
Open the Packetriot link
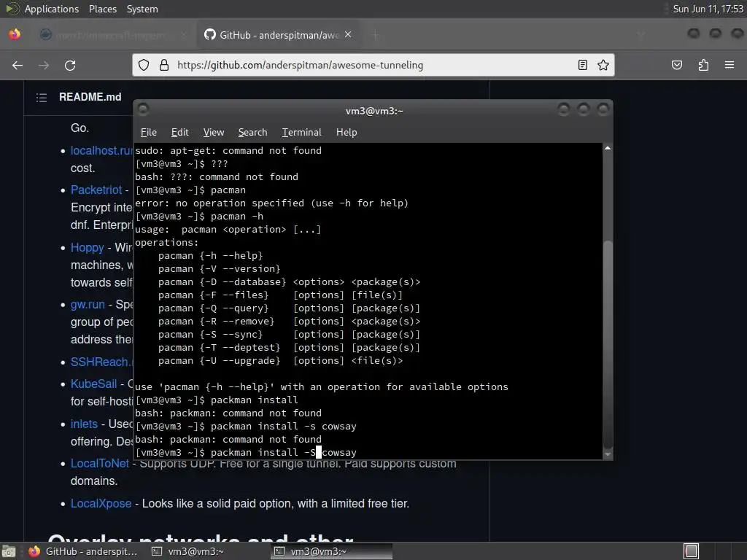pos(96,190)
